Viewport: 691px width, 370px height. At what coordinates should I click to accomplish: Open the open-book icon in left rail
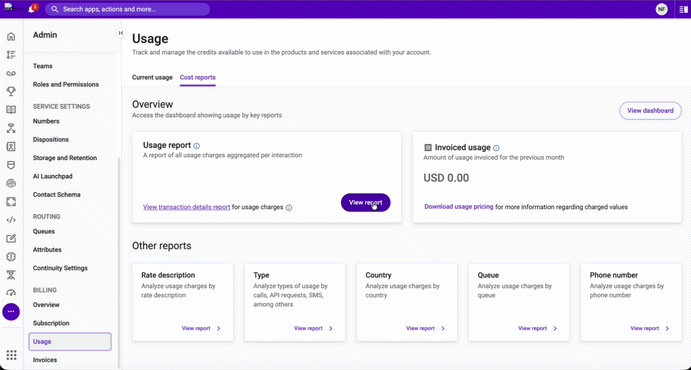(x=11, y=110)
